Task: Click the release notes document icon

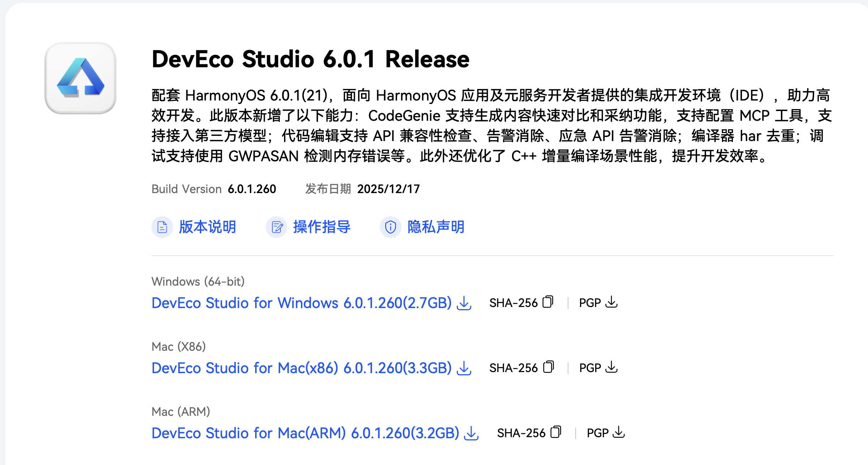Action: [162, 227]
